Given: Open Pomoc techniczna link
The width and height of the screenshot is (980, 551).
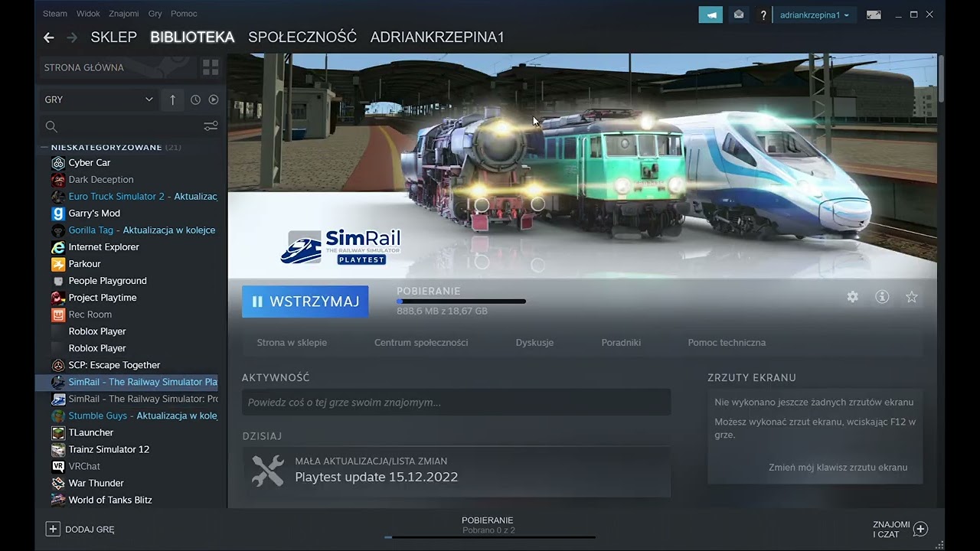Looking at the screenshot, I should [x=727, y=343].
